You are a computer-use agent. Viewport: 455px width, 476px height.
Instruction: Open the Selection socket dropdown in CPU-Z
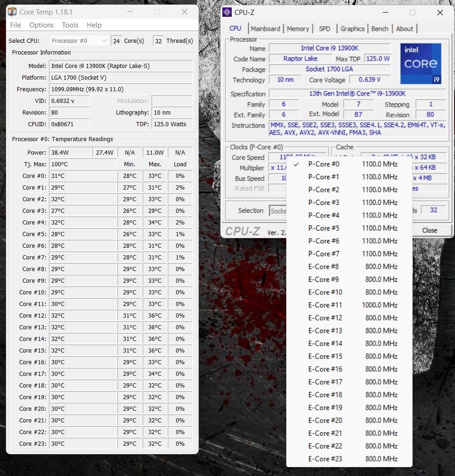pos(278,211)
